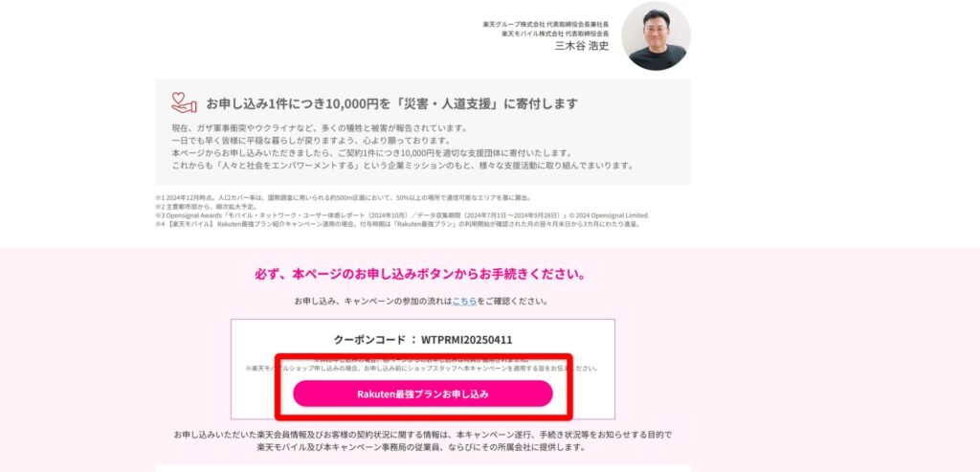The image size is (980, 472).
Task: Click the heart-in-hand donation icon
Action: (x=184, y=103)
